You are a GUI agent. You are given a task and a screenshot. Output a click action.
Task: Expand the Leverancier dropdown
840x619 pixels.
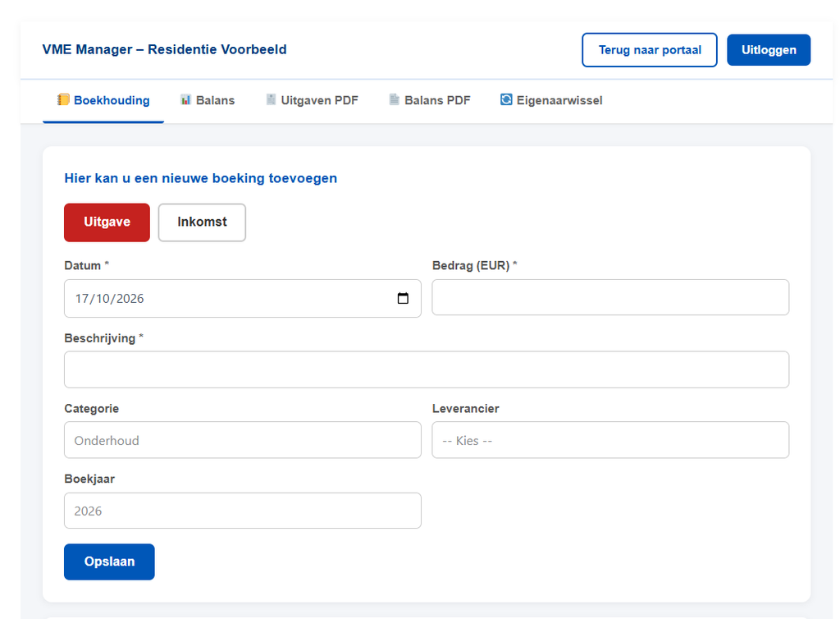pyautogui.click(x=610, y=440)
